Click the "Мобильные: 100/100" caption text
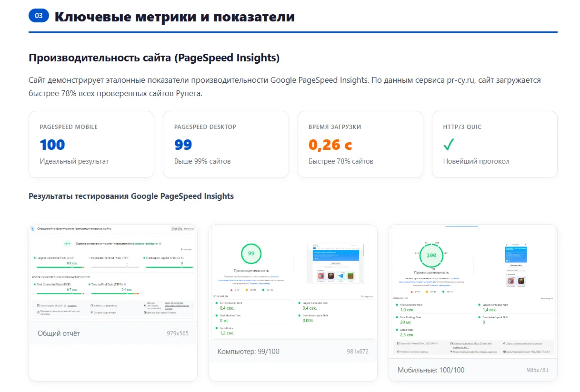The image size is (580, 392). pos(431,370)
